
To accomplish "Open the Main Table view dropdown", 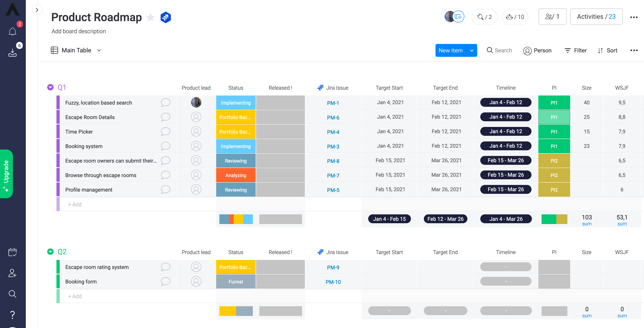I will point(99,50).
